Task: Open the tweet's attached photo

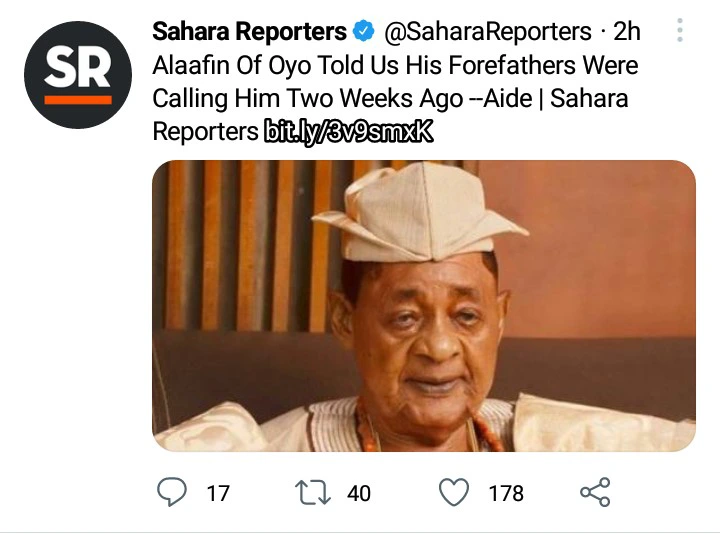Action: pyautogui.click(x=423, y=305)
